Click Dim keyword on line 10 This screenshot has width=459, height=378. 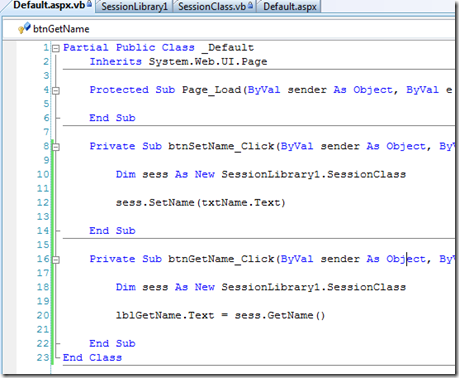tap(126, 174)
